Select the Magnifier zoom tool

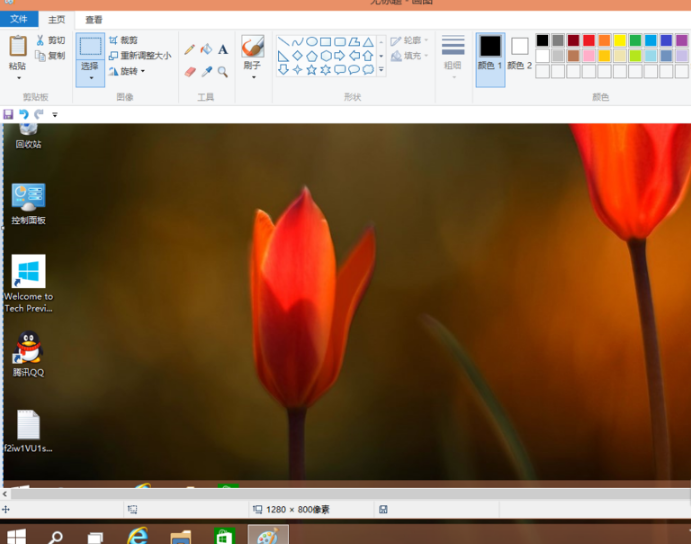[x=222, y=72]
